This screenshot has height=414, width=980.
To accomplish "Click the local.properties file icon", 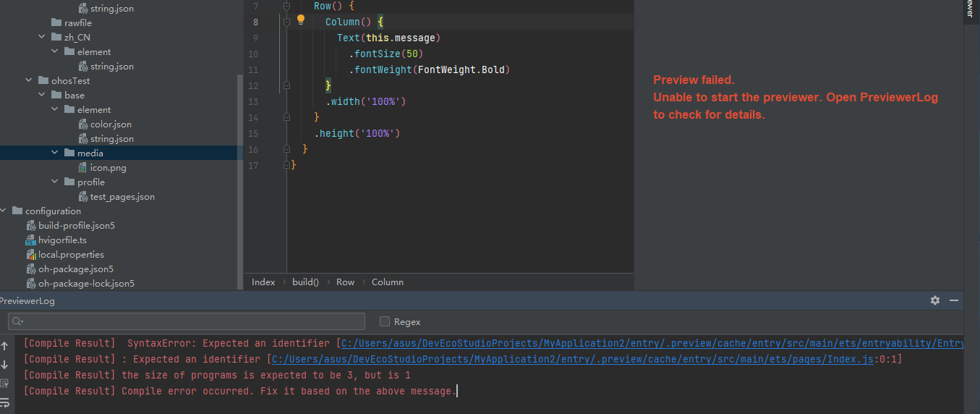I will point(31,254).
